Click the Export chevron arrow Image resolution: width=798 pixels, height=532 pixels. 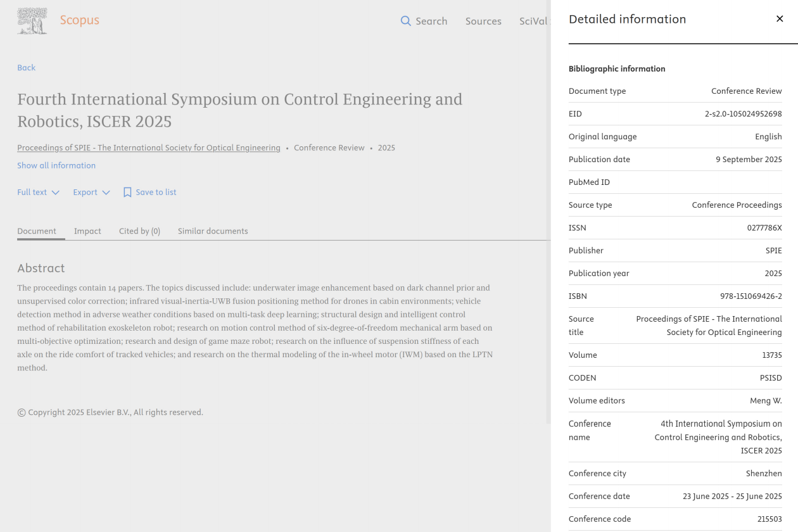106,193
